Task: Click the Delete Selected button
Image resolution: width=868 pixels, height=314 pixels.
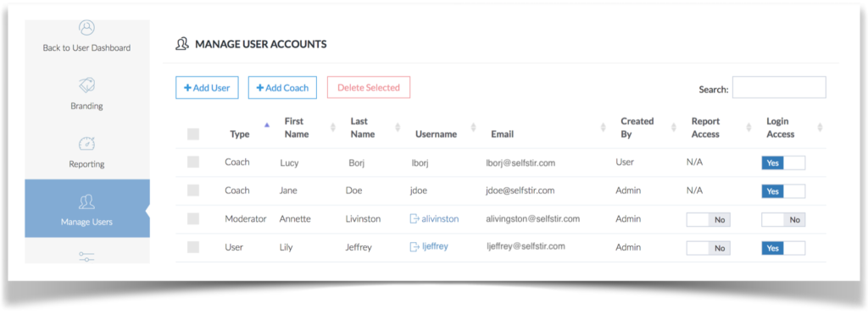Action: click(x=369, y=87)
